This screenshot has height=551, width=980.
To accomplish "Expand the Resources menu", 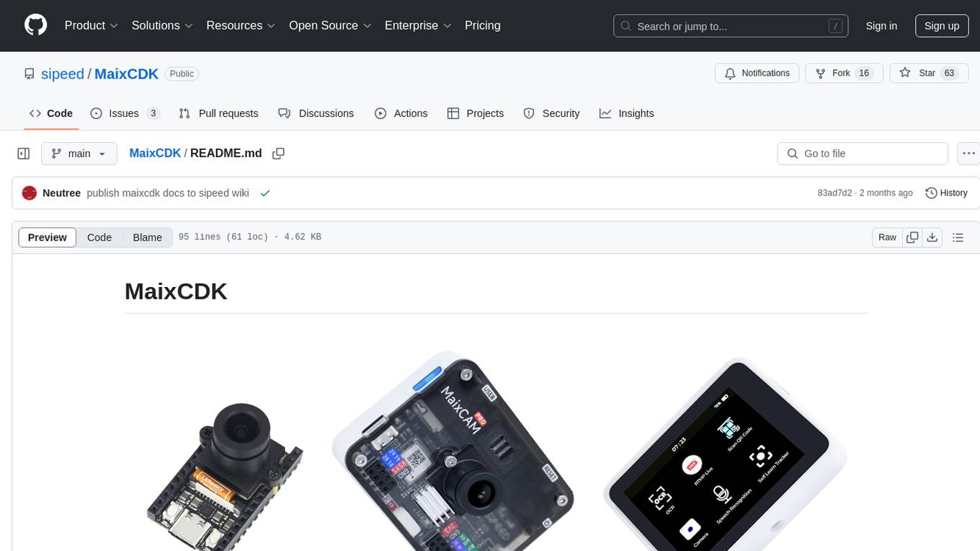I will (x=241, y=25).
